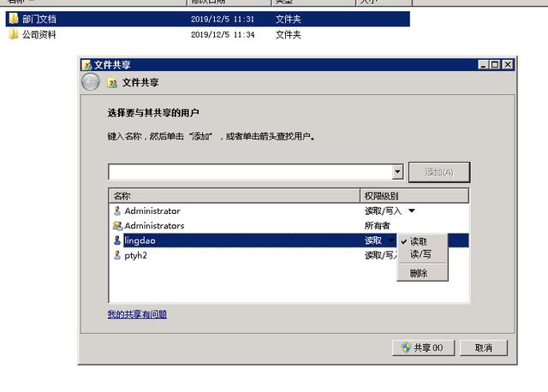Choose 读取 in the permission menu

tap(419, 241)
